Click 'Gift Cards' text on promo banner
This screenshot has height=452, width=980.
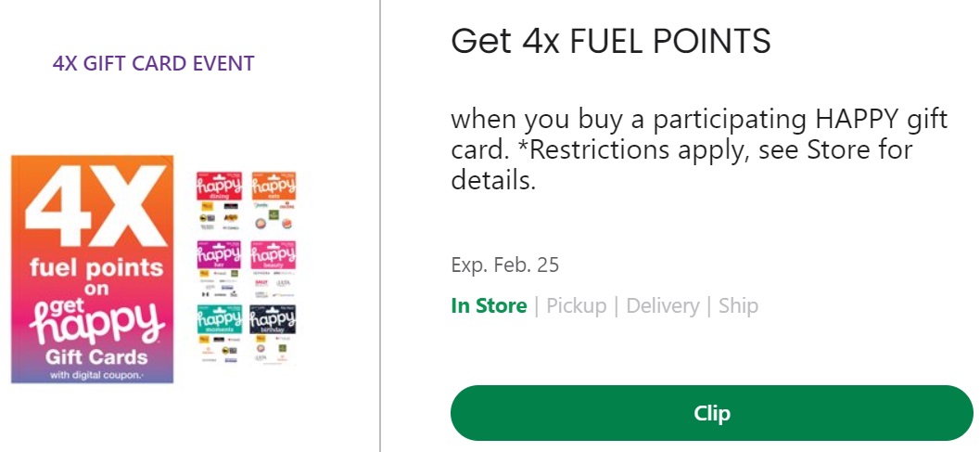[92, 357]
